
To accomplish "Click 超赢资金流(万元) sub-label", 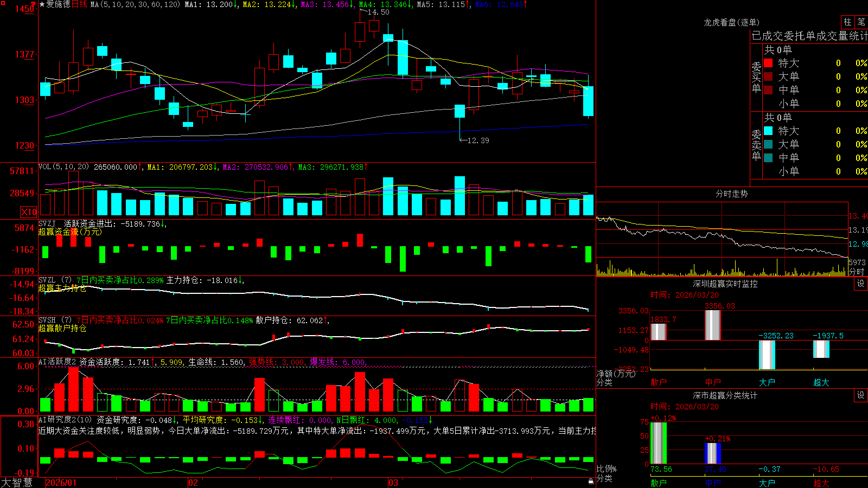I will click(x=70, y=232).
